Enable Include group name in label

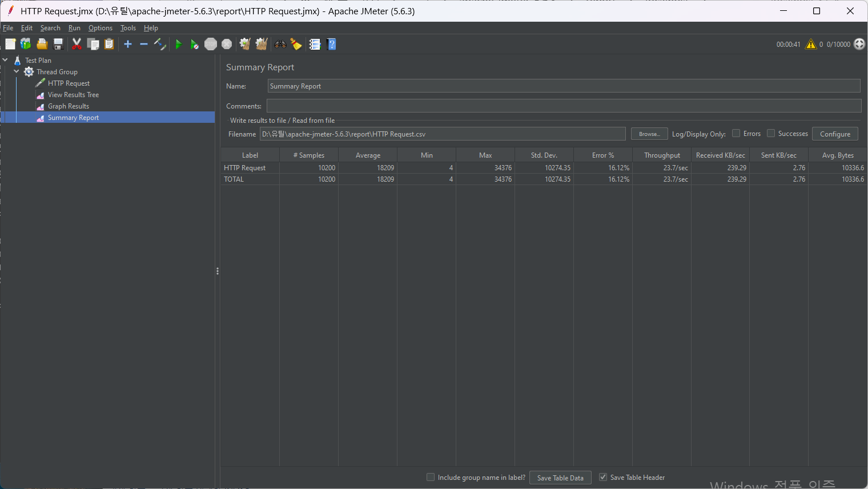tap(431, 477)
